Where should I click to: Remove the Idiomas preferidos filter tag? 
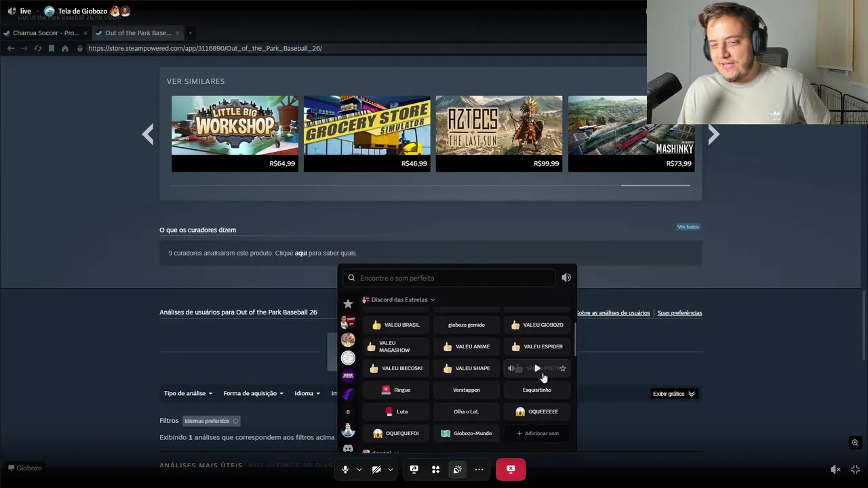pyautogui.click(x=235, y=421)
